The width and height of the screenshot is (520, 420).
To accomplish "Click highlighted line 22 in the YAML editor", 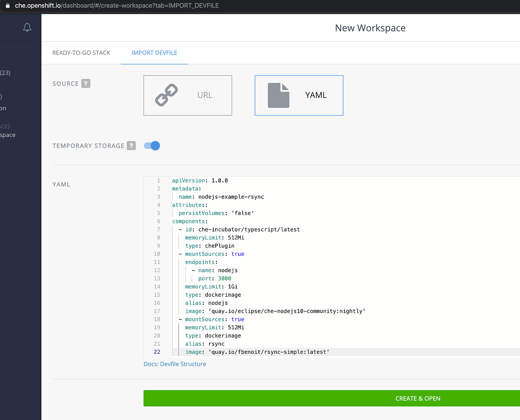I will click(257, 352).
